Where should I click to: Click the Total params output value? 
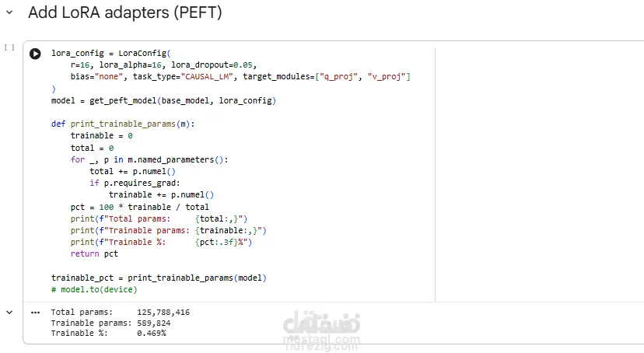[163, 313]
